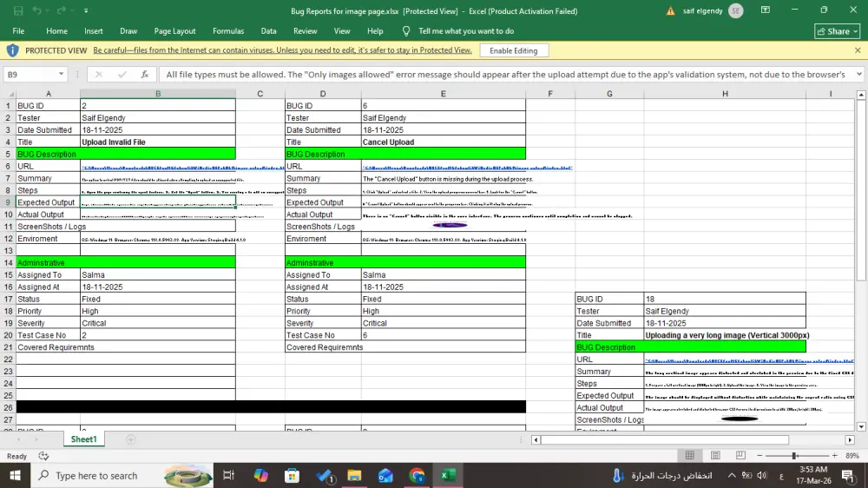This screenshot has width=868, height=488.
Task: Open the File menu
Action: (18, 31)
